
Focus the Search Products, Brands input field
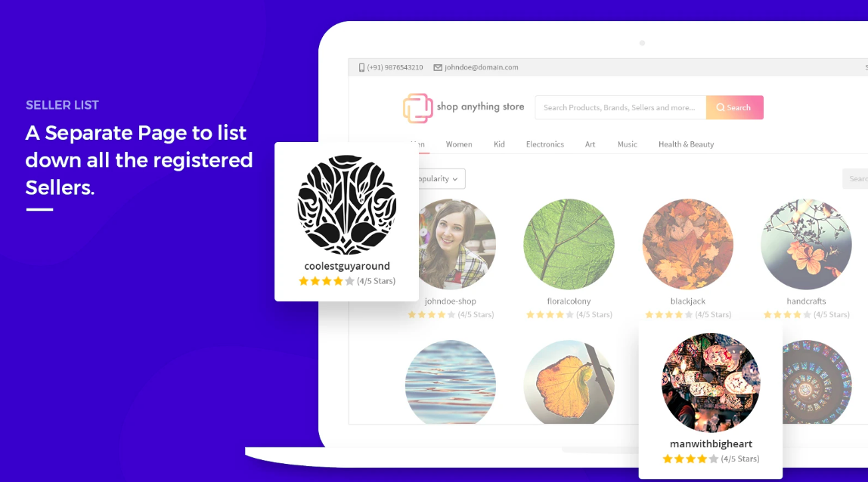621,107
